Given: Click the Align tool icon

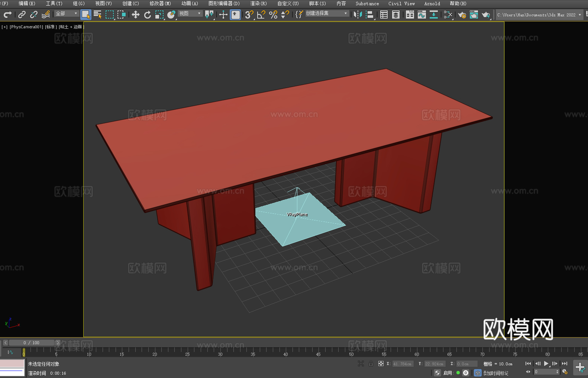Looking at the screenshot, I should coord(370,14).
